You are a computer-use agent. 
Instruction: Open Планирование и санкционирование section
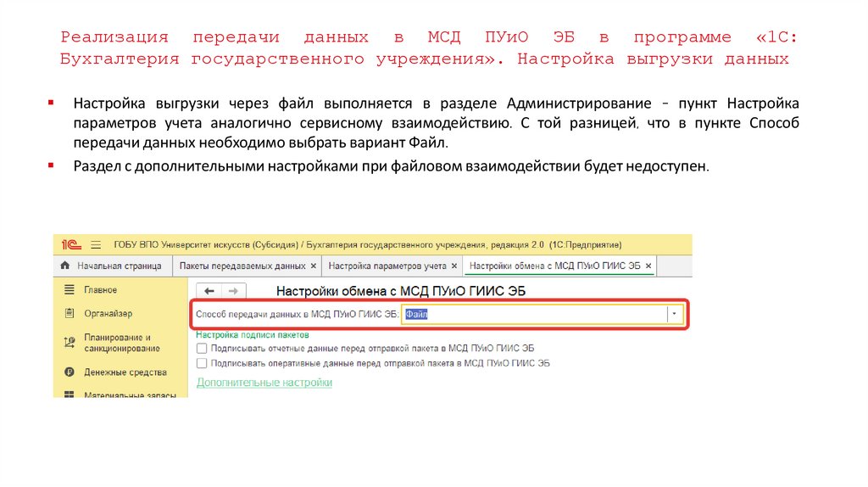point(122,343)
